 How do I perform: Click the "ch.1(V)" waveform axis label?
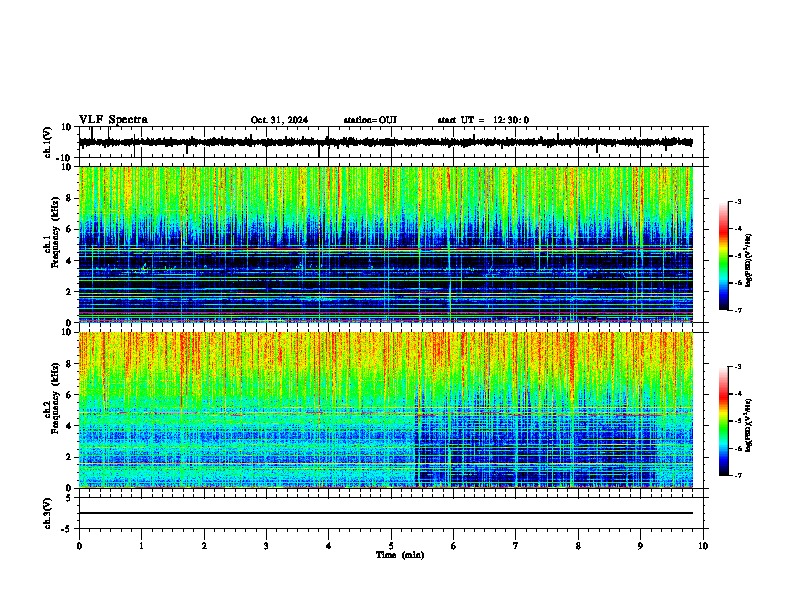tap(48, 142)
